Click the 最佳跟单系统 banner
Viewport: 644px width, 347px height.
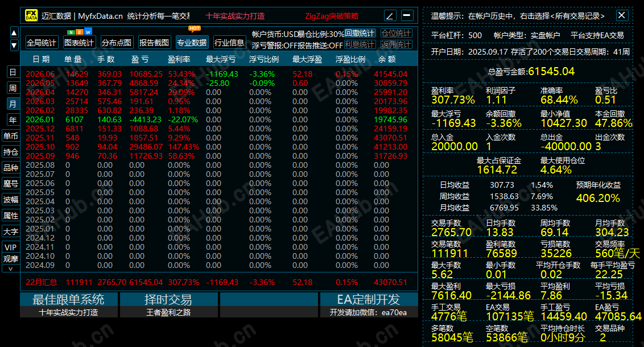[x=69, y=305]
